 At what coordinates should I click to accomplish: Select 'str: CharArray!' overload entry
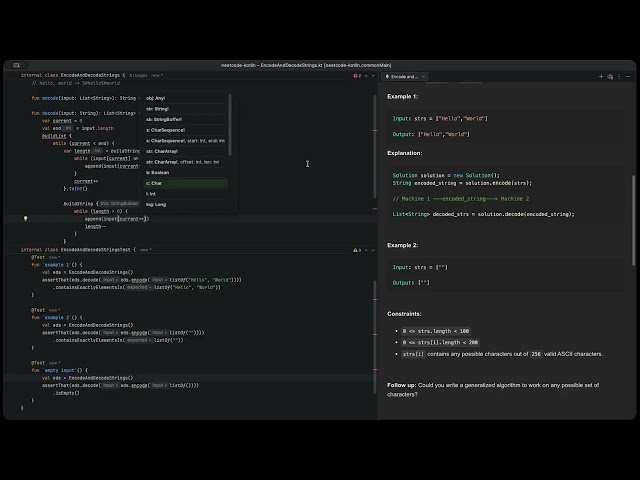coord(185,151)
